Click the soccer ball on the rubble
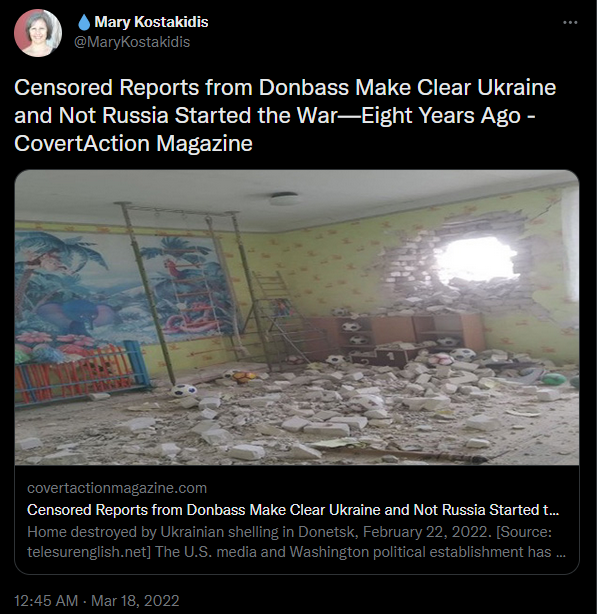The height and width of the screenshot is (614, 597). point(184,390)
